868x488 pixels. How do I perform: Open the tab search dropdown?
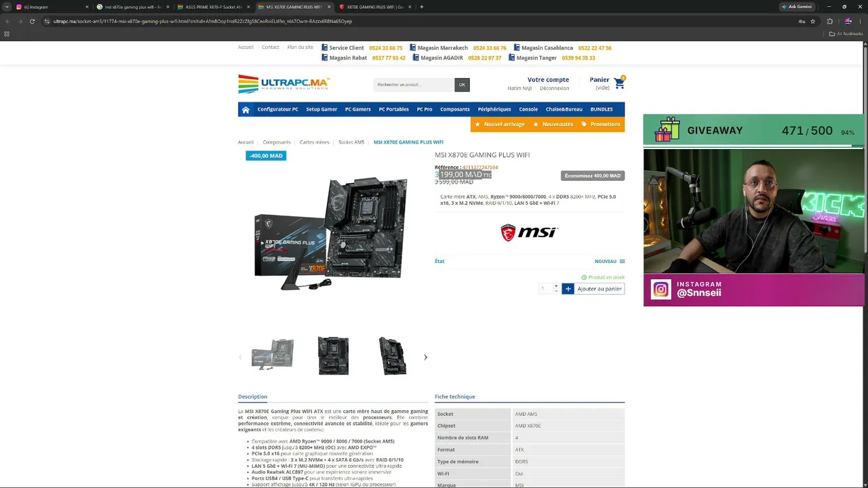tap(7, 7)
